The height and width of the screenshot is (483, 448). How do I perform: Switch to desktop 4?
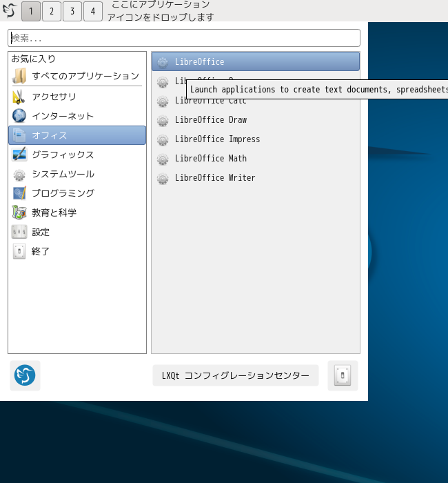tap(93, 12)
